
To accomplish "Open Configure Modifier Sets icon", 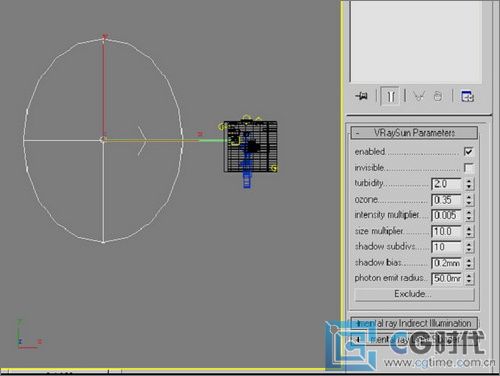I will tap(467, 96).
